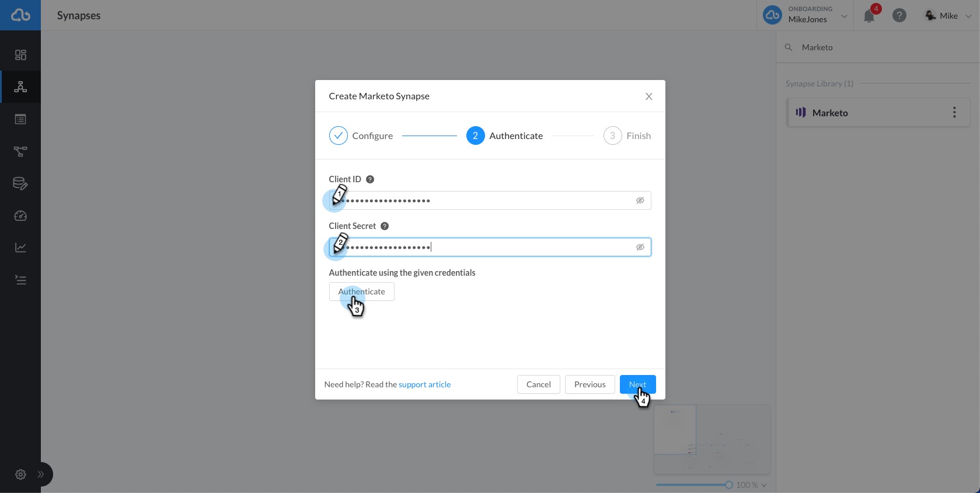Click the Previous button

click(590, 384)
